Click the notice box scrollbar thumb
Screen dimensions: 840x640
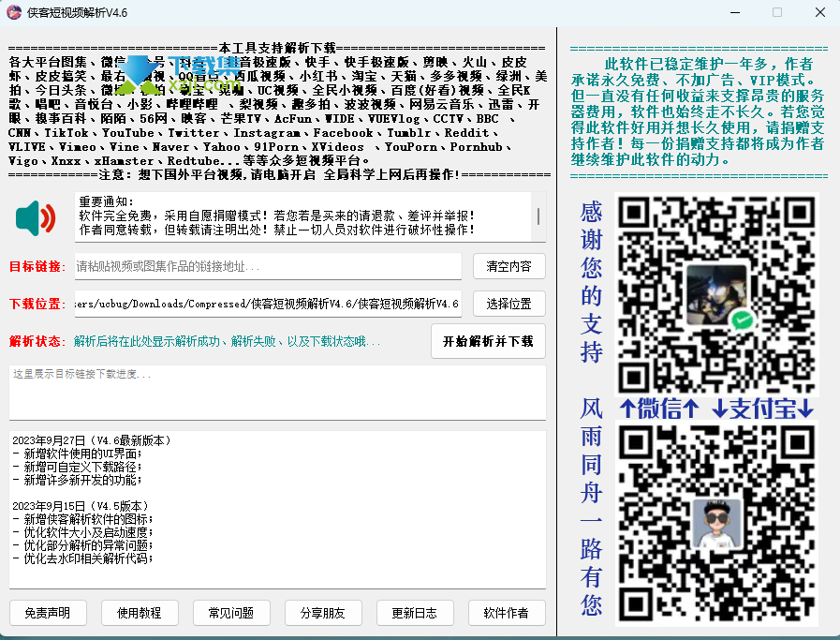(538, 216)
